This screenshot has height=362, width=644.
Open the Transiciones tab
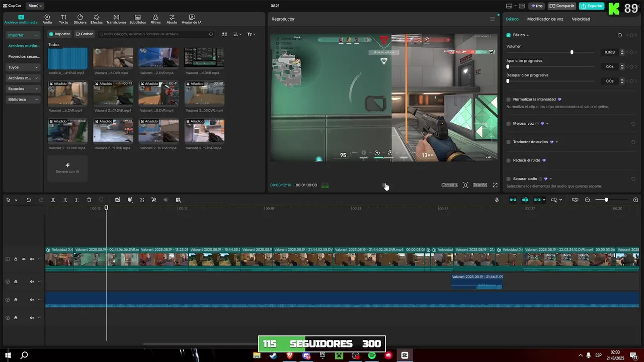[x=116, y=19]
